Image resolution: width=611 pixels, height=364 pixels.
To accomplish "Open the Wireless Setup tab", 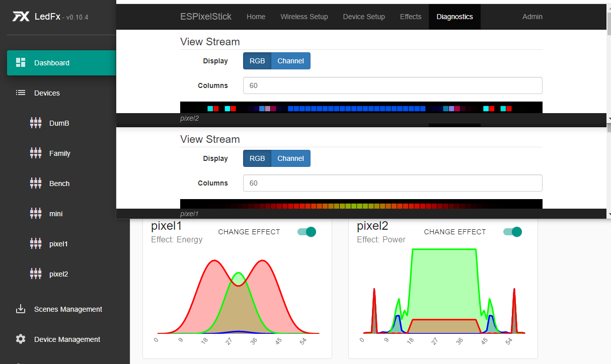I will pos(304,17).
